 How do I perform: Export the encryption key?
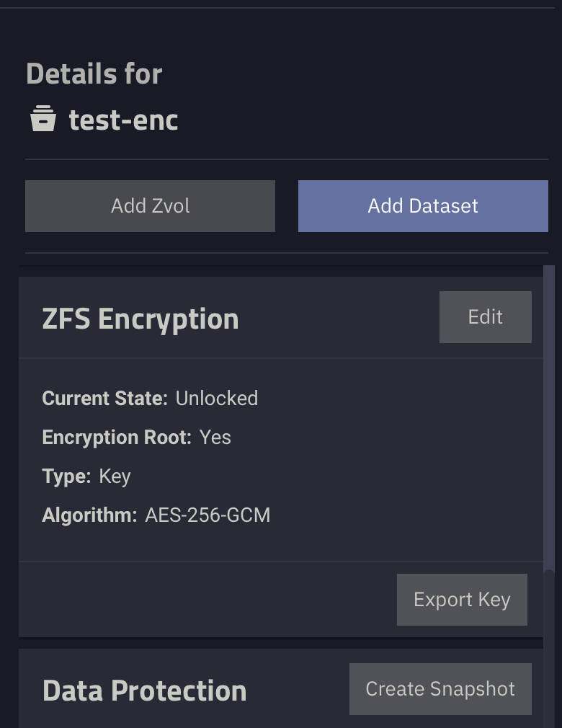462,600
